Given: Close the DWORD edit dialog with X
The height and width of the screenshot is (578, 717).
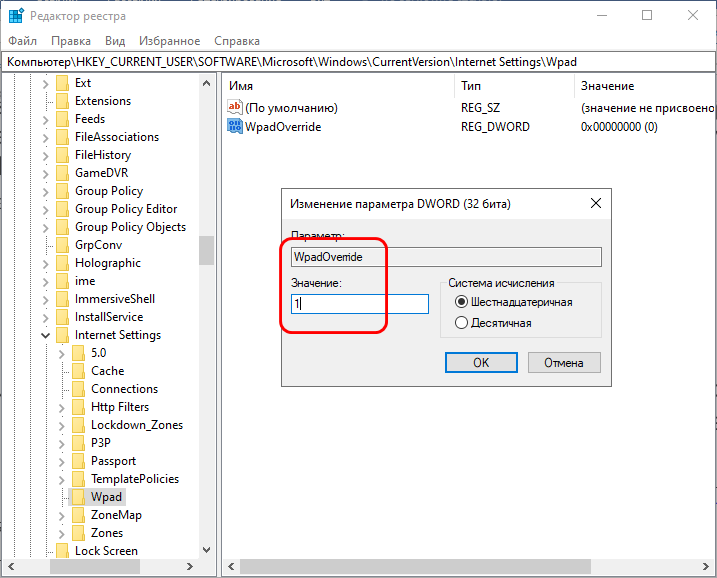Looking at the screenshot, I should (x=595, y=203).
